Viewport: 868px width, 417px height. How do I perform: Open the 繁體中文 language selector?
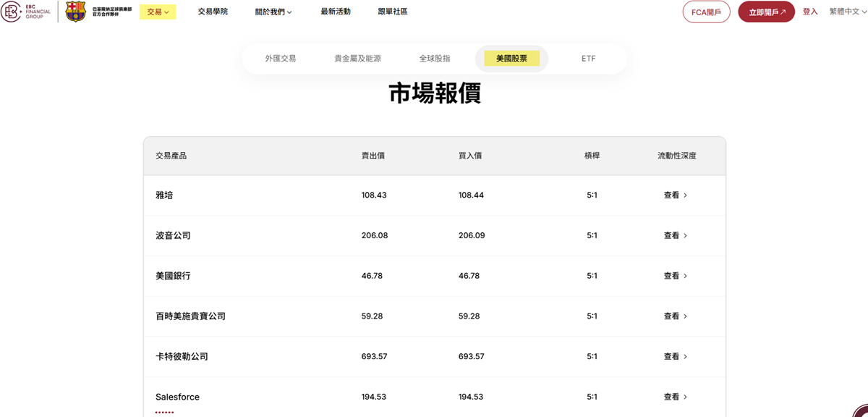tap(847, 12)
